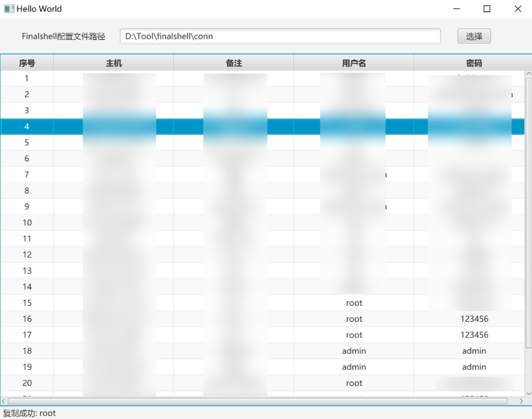The width and height of the screenshot is (532, 419).
Task: Sort by the 序号 column header
Action: 27,63
